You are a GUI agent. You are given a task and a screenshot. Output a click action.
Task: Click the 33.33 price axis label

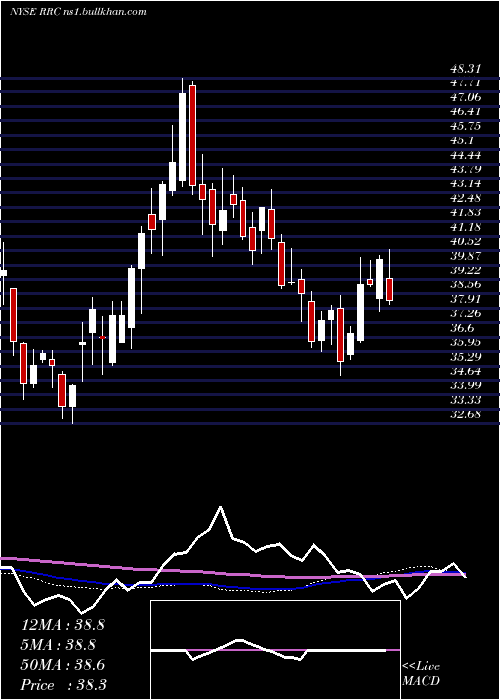tap(465, 400)
